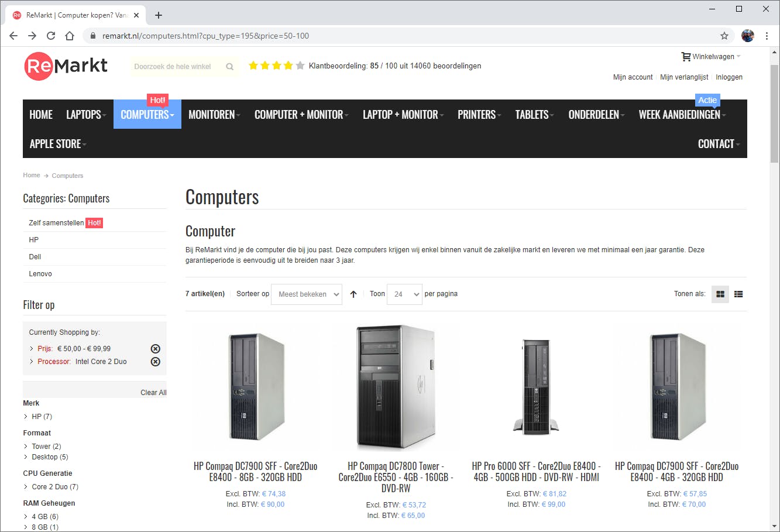Reload the current page
Screen dimensions: 780x532
[51, 36]
